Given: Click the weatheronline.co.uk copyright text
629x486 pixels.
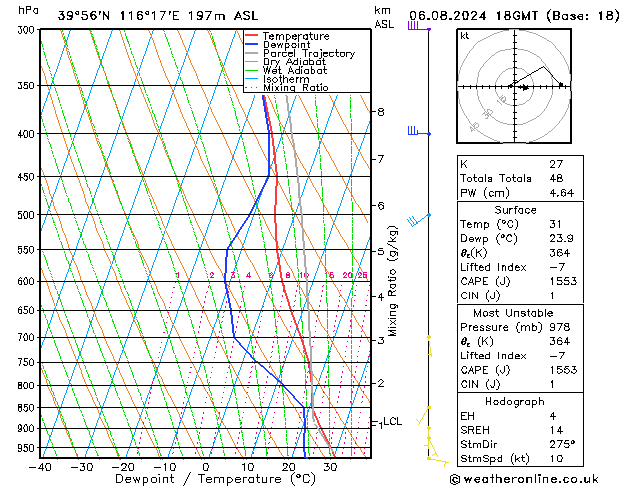Looking at the screenshot, I should coord(524,479).
